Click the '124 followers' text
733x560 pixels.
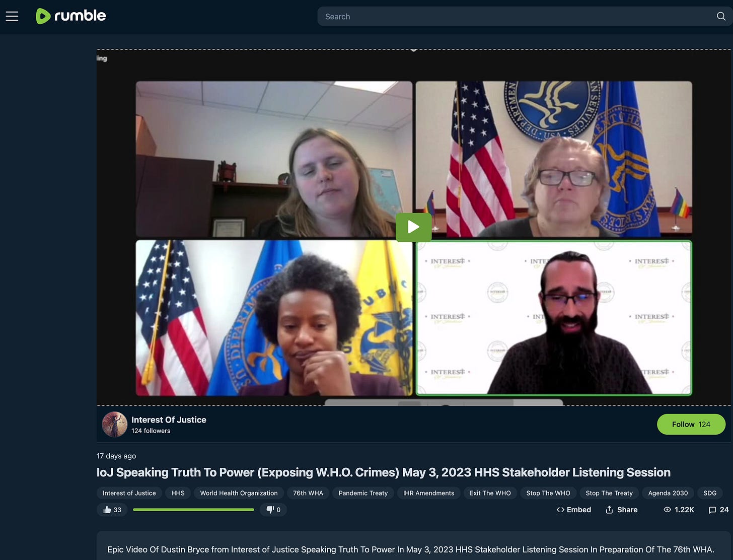coord(151,431)
